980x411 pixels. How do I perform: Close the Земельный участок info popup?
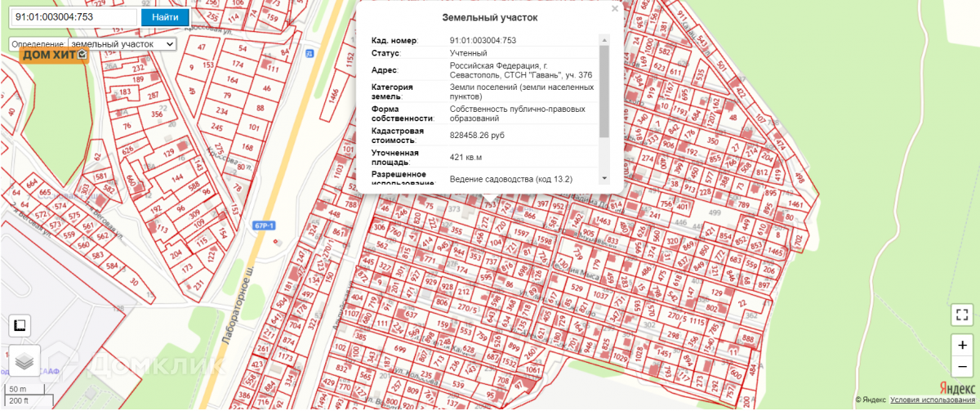615,8
